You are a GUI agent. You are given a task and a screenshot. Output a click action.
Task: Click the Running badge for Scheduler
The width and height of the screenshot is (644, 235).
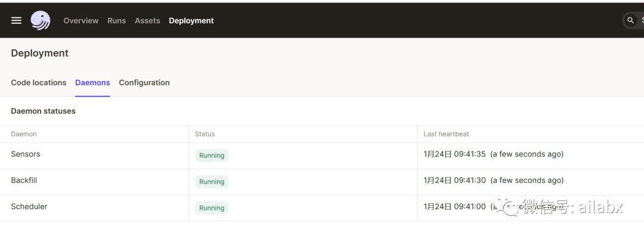coord(212,208)
